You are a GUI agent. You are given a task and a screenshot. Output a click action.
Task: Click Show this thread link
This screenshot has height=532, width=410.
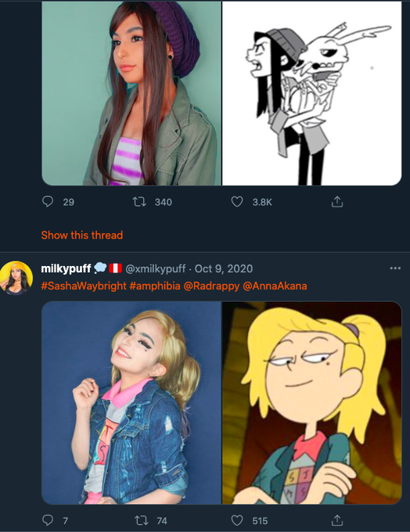coord(82,235)
